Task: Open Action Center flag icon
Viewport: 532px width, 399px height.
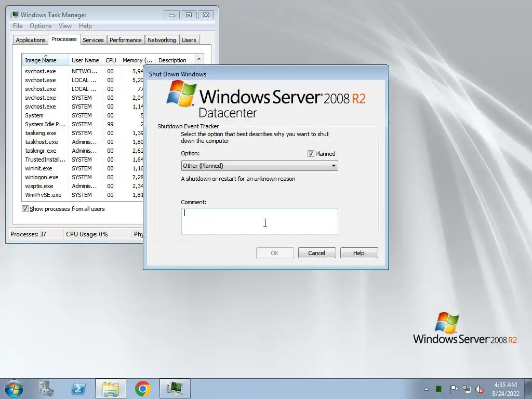Action: point(454,389)
